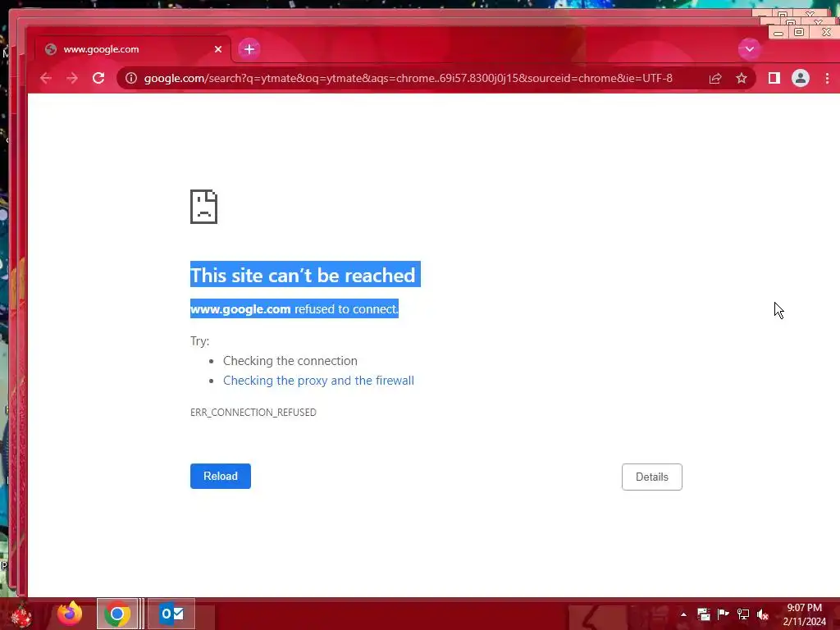Open Chrome's three-dot menu
This screenshot has height=630, width=840.
coord(827,78)
